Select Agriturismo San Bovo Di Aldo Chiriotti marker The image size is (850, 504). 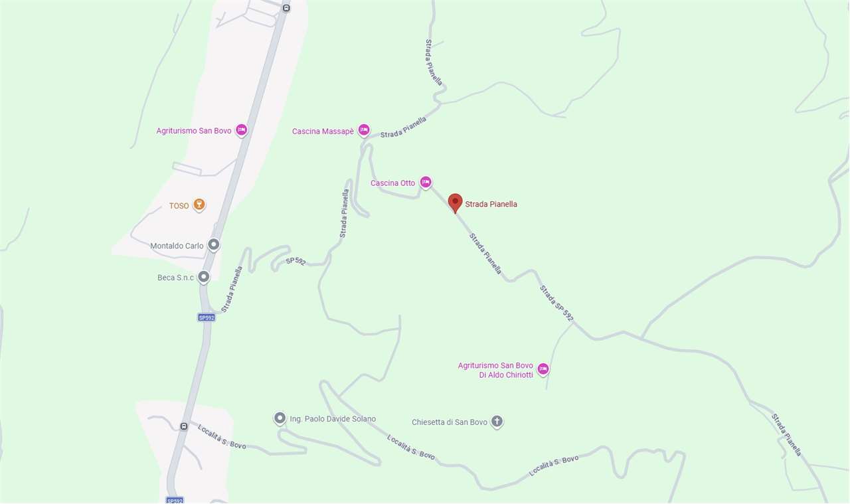(x=543, y=369)
